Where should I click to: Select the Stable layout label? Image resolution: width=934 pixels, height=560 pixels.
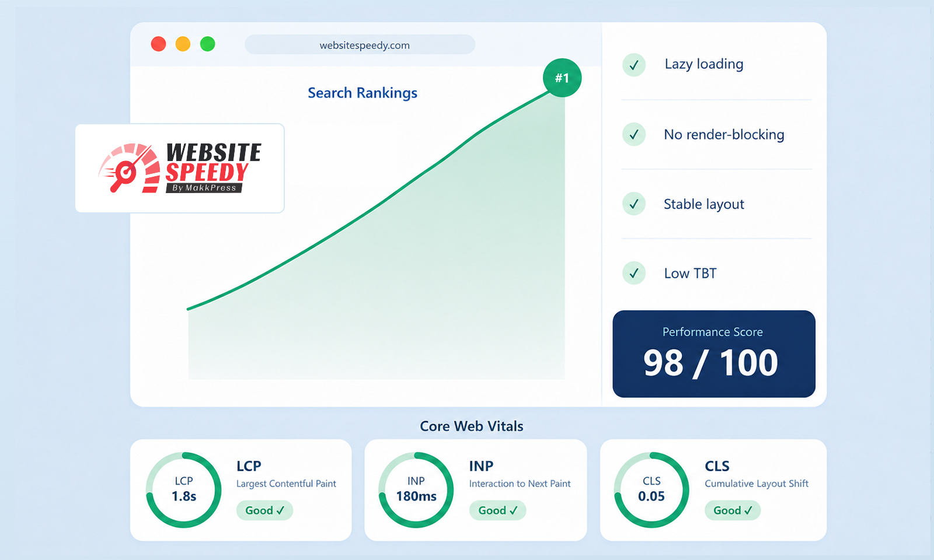[x=704, y=204]
